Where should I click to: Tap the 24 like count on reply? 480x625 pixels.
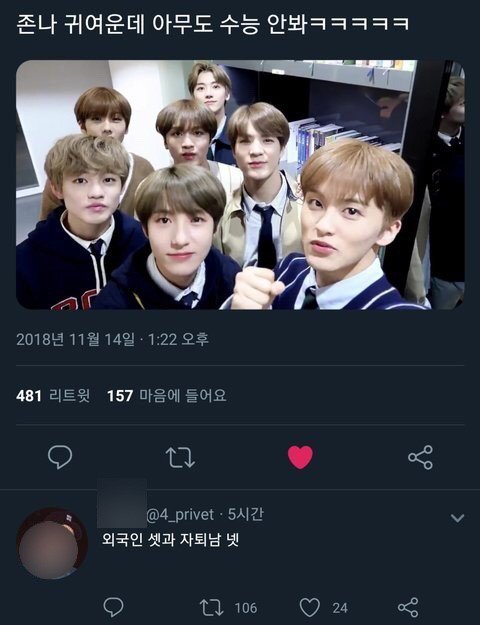340,608
